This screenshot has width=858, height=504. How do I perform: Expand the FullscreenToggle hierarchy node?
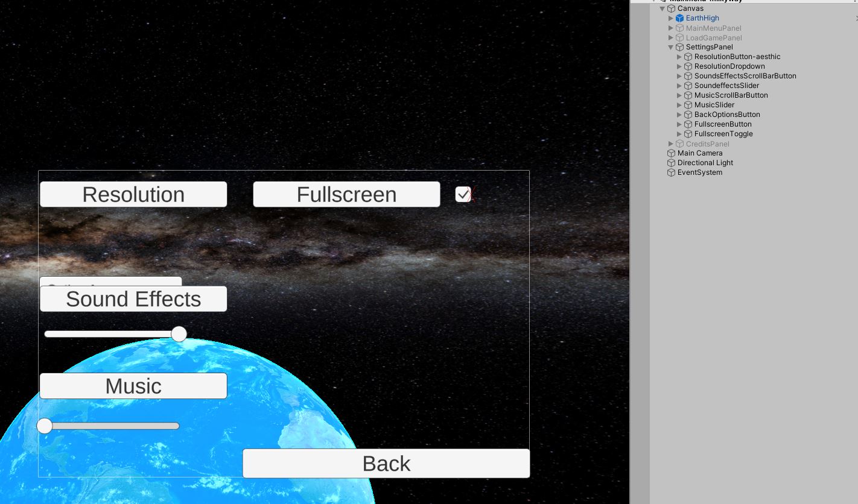click(x=679, y=134)
